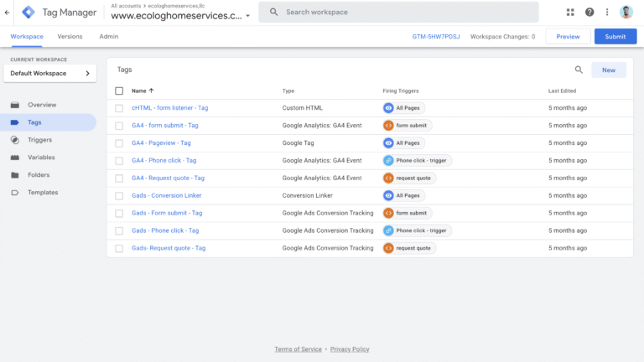Image resolution: width=644 pixels, height=362 pixels.
Task: Select the Gads - Conversion Linker checkbox
Action: coord(119,195)
